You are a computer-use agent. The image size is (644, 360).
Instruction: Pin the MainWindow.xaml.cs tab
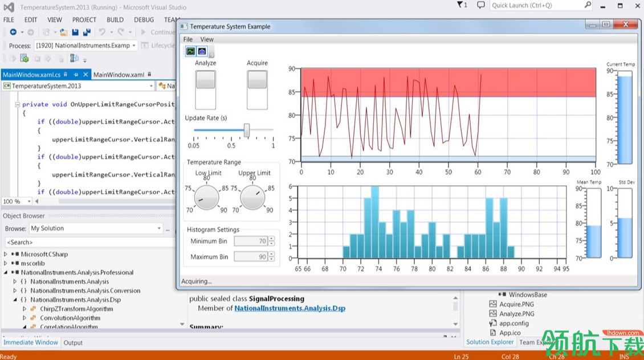coord(76,75)
